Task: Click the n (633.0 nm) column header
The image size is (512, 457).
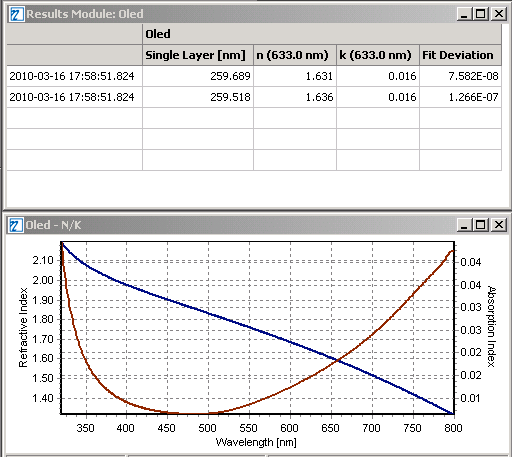Action: [x=295, y=55]
